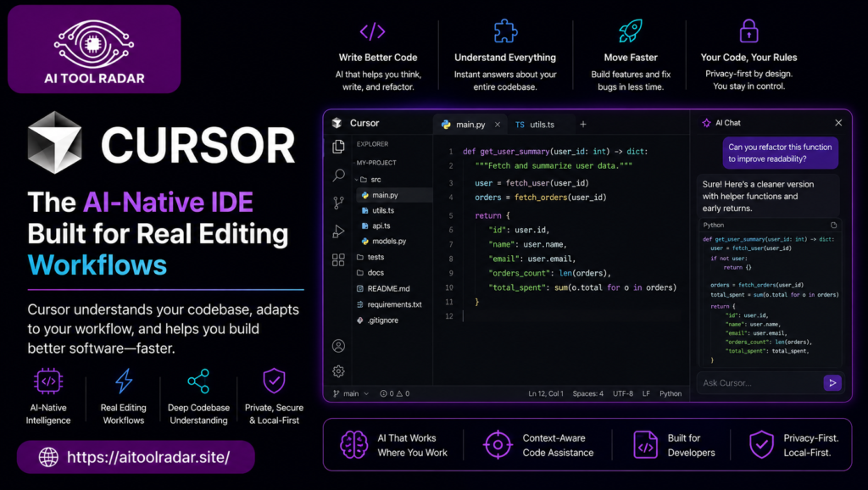
Task: Click the Python icon on main.py tab
Action: [x=446, y=125]
